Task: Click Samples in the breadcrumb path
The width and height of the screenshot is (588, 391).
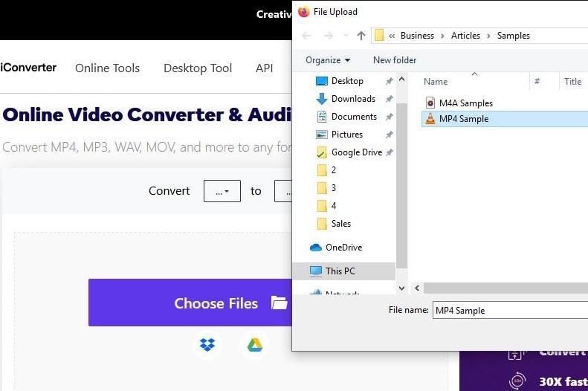Action: click(x=514, y=36)
